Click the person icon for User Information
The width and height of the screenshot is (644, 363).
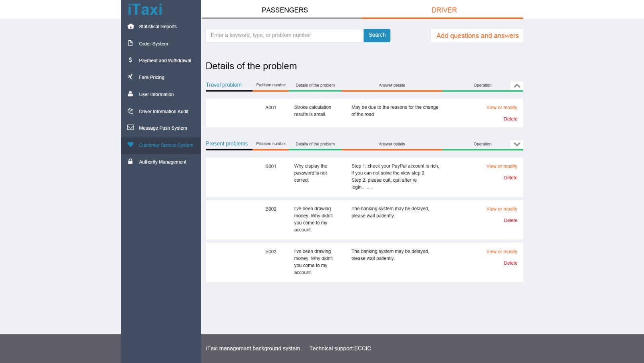130,94
